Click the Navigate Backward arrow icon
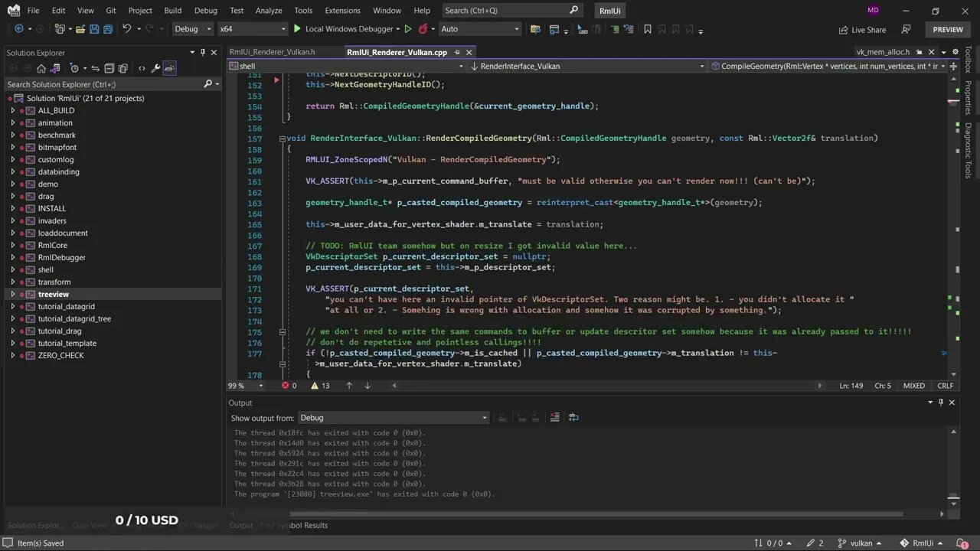Image resolution: width=980 pixels, height=551 pixels. pyautogui.click(x=18, y=29)
